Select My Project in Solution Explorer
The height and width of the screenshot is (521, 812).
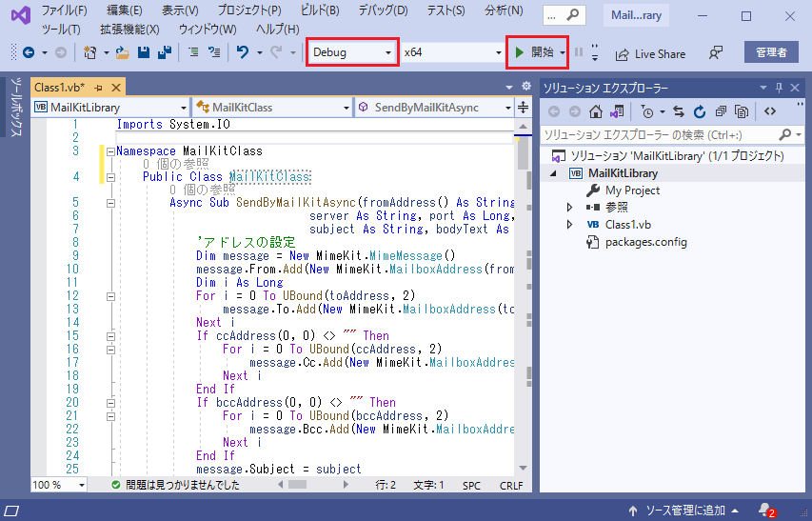coord(632,190)
